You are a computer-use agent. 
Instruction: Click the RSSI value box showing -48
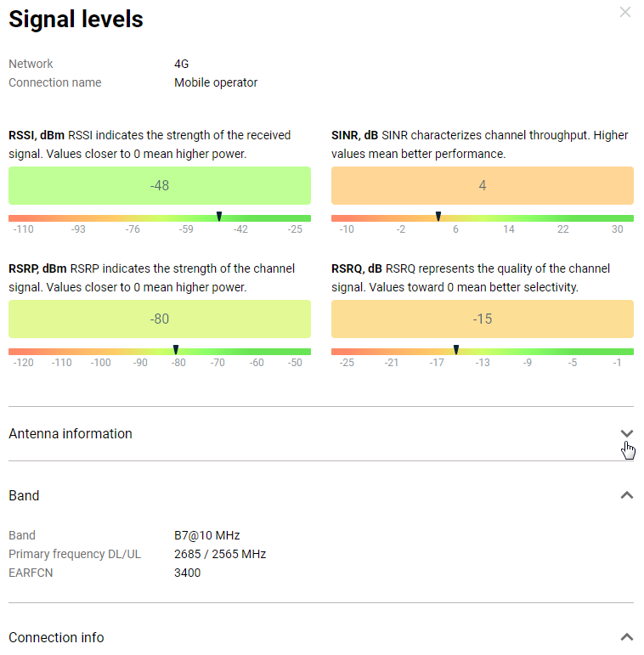pyautogui.click(x=160, y=185)
